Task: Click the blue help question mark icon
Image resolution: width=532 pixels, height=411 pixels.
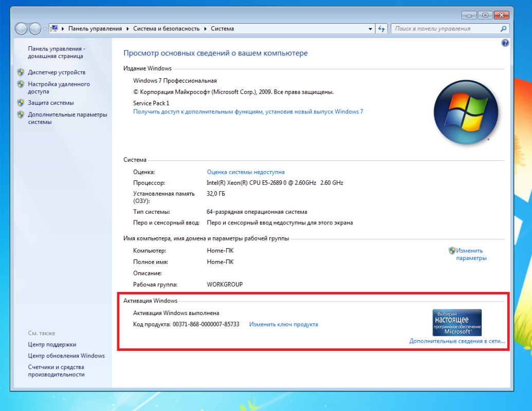Action: tap(505, 43)
